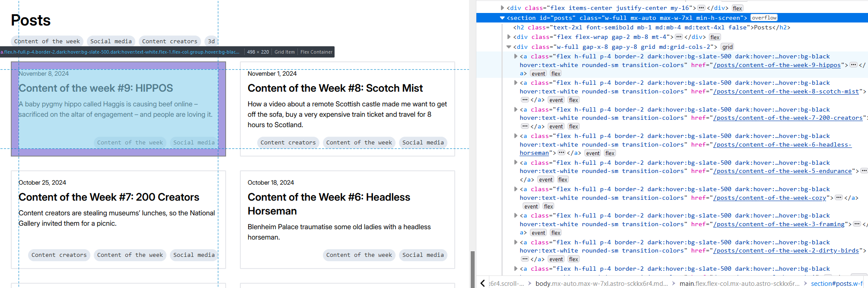Toggle the flex badge on the 9-hippos link node
Screen dimensions: 868x288
pyautogui.click(x=556, y=74)
